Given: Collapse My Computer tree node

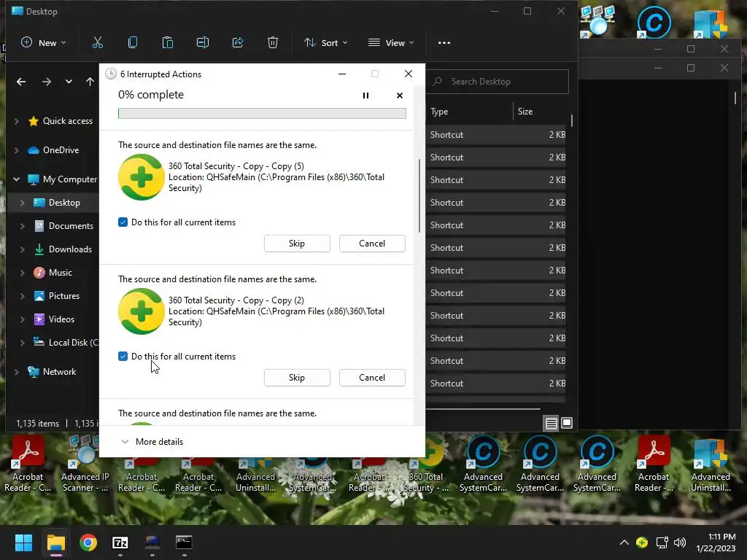Looking at the screenshot, I should [17, 179].
